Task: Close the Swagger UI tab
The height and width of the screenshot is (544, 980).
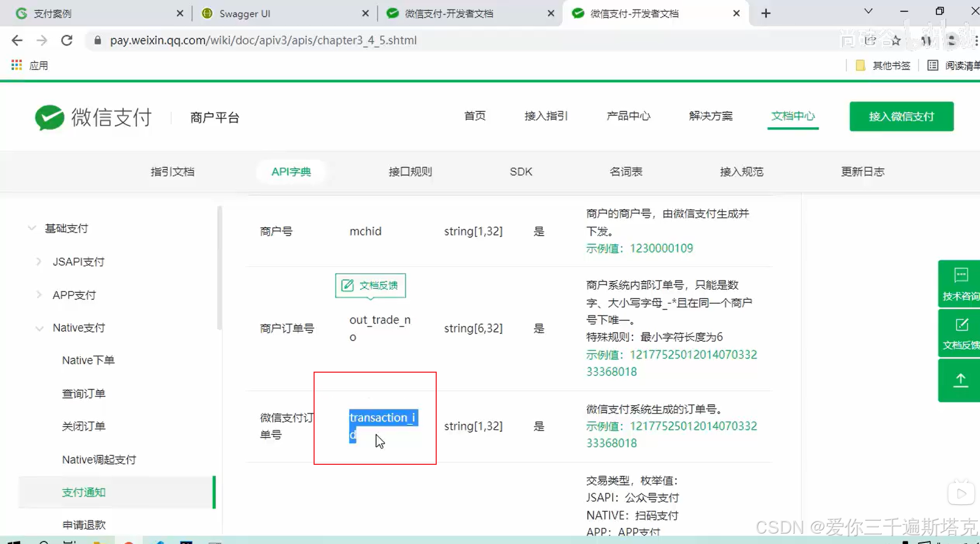Action: (x=365, y=13)
